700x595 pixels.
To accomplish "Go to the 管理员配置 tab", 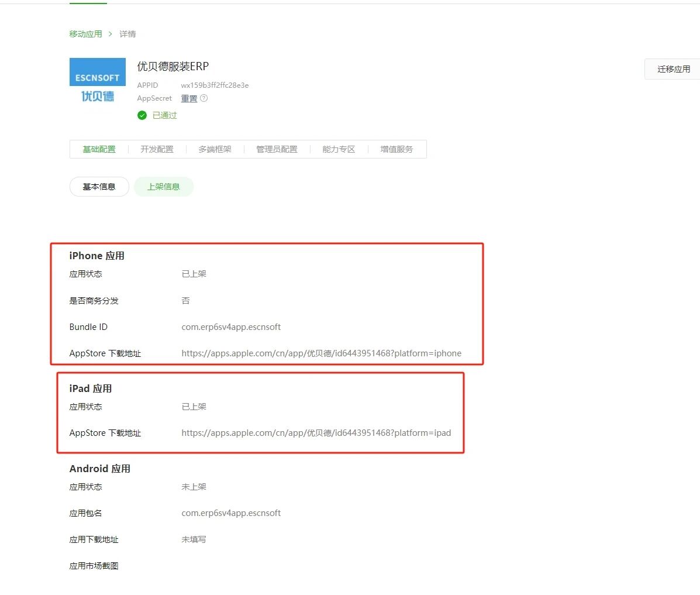I will click(x=277, y=149).
